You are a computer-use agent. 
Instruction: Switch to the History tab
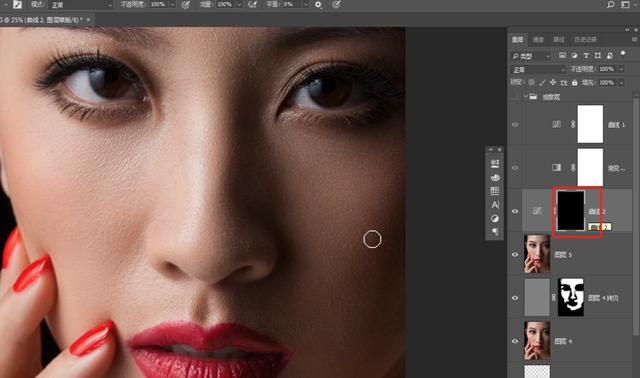point(585,40)
